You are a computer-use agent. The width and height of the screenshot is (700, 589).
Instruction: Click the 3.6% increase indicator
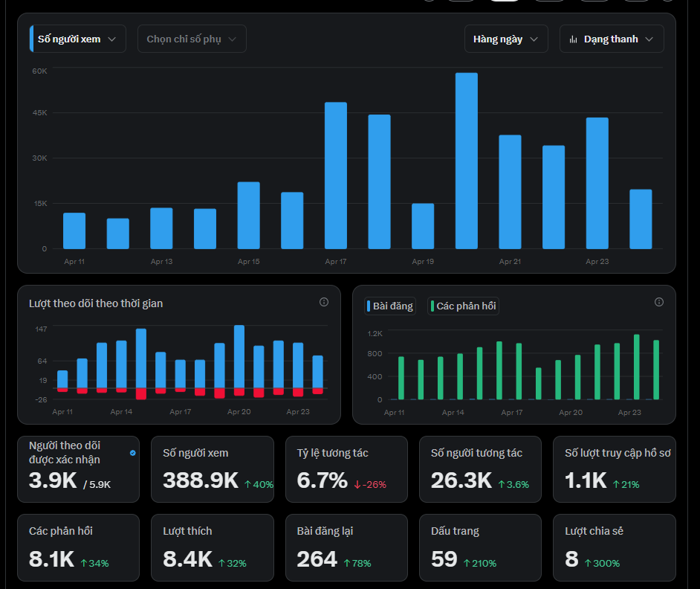(513, 484)
